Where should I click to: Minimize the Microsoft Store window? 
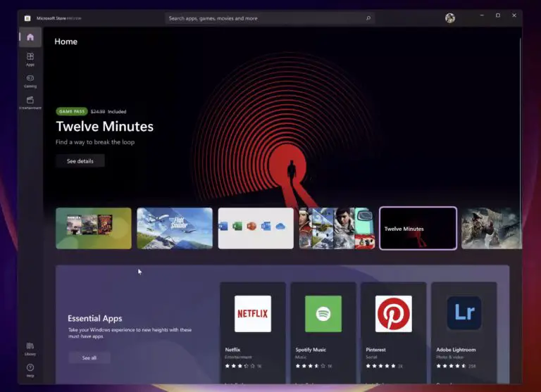point(482,15)
